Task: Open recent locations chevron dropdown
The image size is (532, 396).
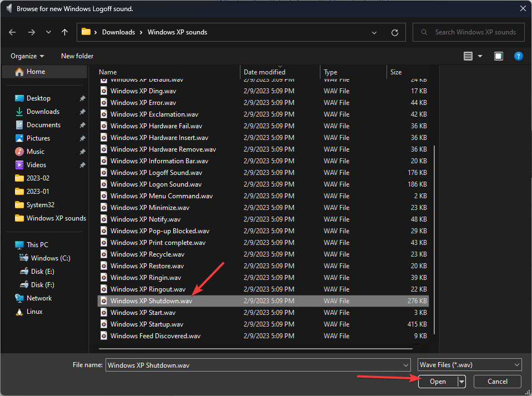Action: [48, 32]
